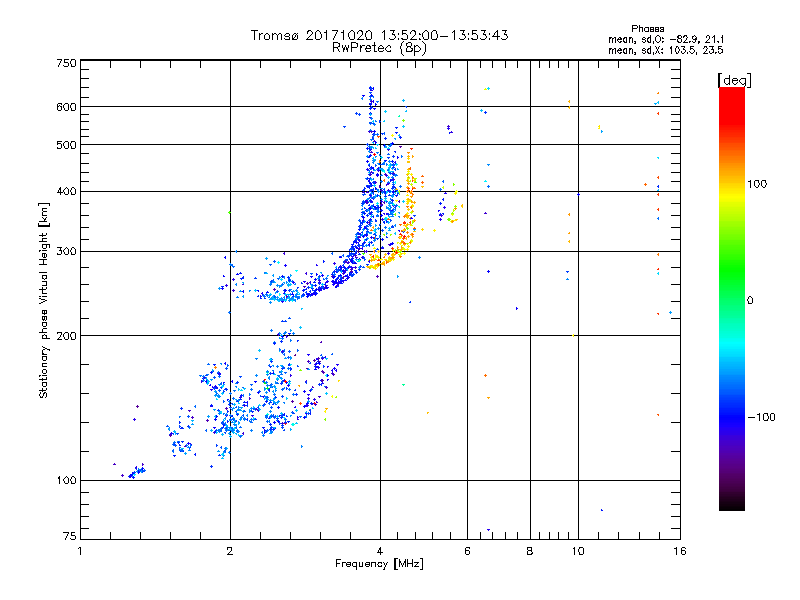
Task: Click the y-axis title 'Stationary phase Virtual Height [km]'
Action: (x=44, y=301)
